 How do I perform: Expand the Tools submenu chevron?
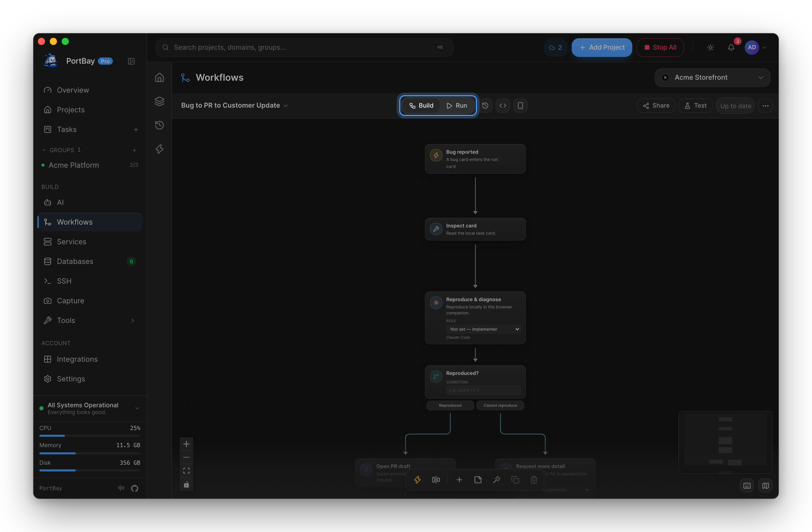point(133,321)
